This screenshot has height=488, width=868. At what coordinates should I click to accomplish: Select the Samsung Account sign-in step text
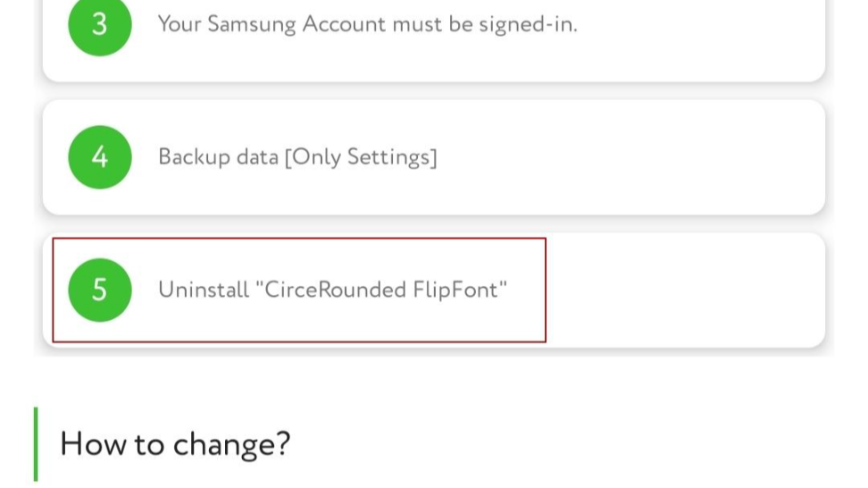click(367, 24)
